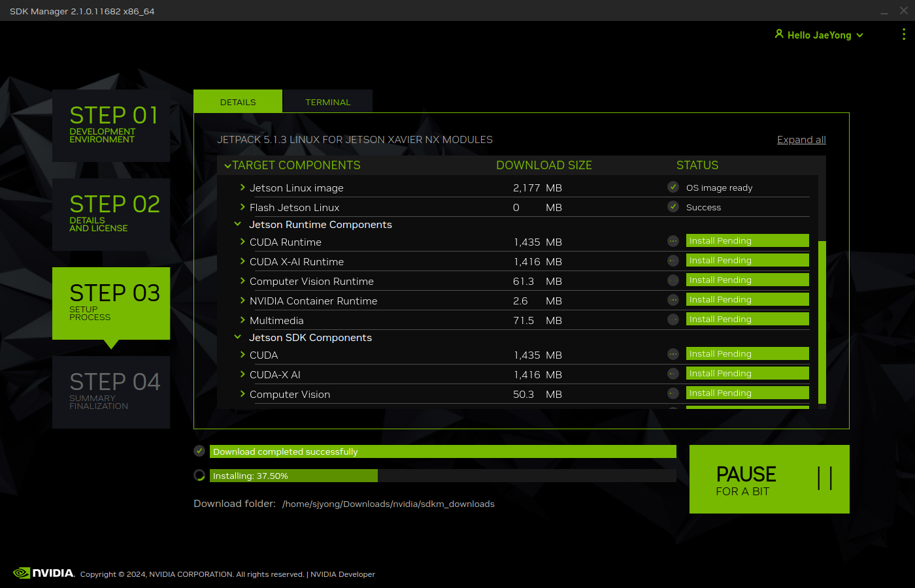Click the DOWNLOAD SIZE column header
This screenshot has height=588, width=915.
point(544,165)
